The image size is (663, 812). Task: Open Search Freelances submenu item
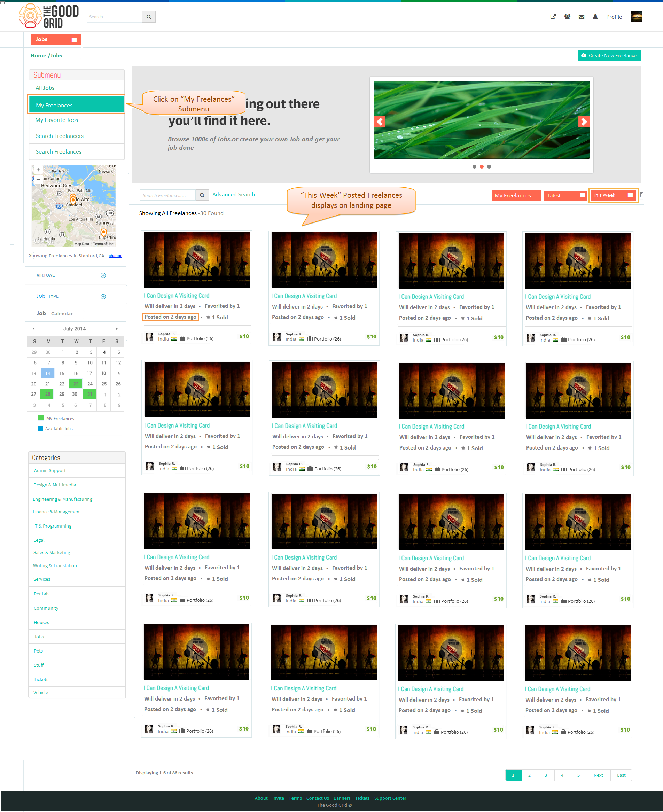58,151
